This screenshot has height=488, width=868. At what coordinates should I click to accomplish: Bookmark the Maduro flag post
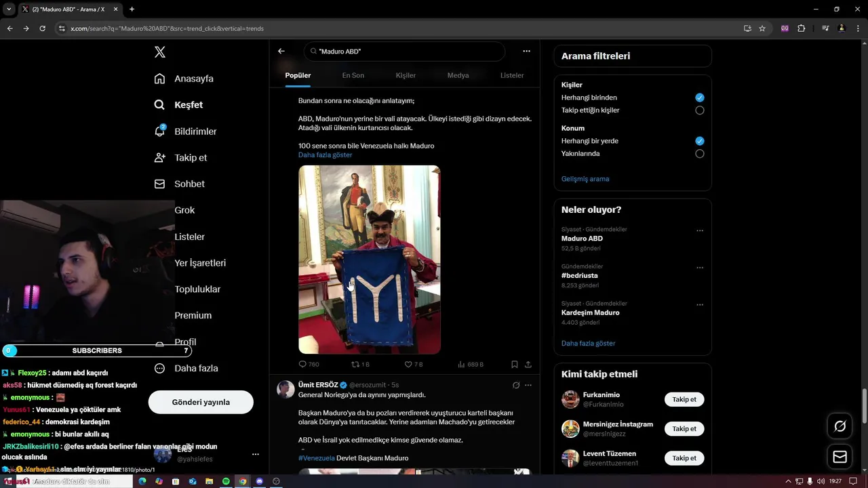point(515,365)
